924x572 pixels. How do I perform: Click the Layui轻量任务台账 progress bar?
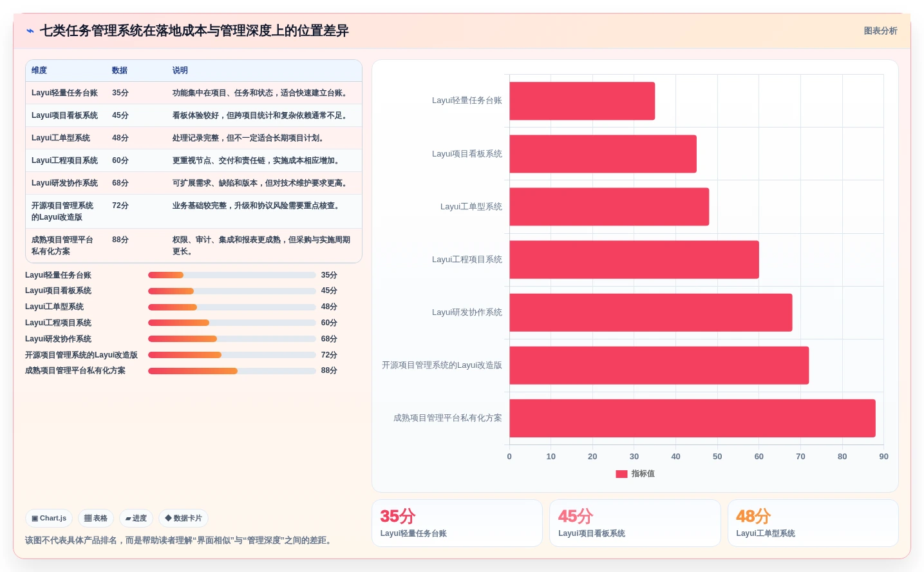coord(232,275)
